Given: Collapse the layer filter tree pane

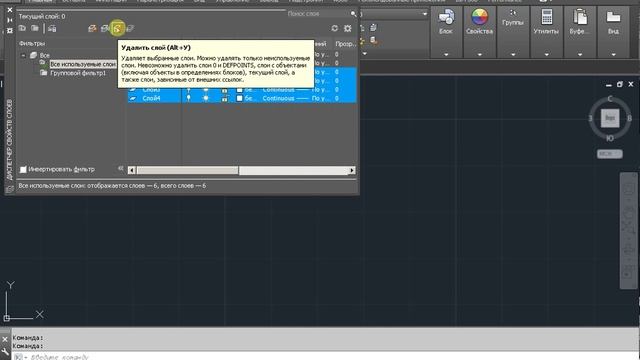Looking at the screenshot, I should pos(120,168).
